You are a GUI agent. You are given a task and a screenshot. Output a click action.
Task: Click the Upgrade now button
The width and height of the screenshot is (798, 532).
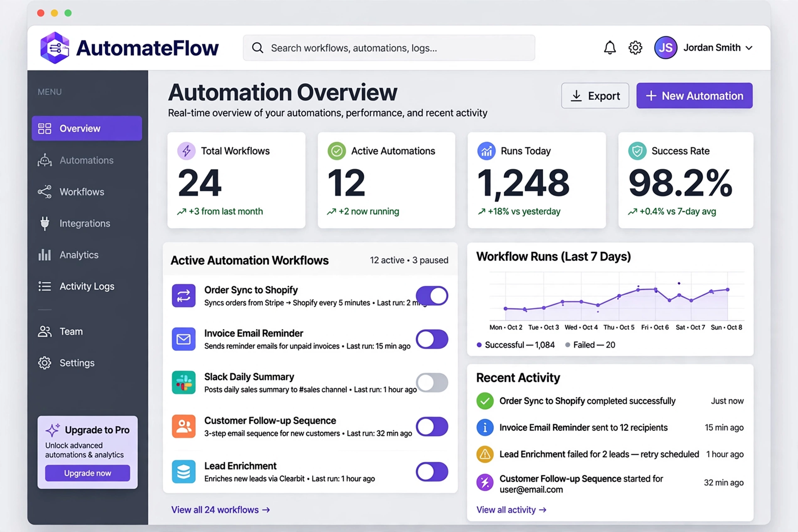tap(87, 473)
